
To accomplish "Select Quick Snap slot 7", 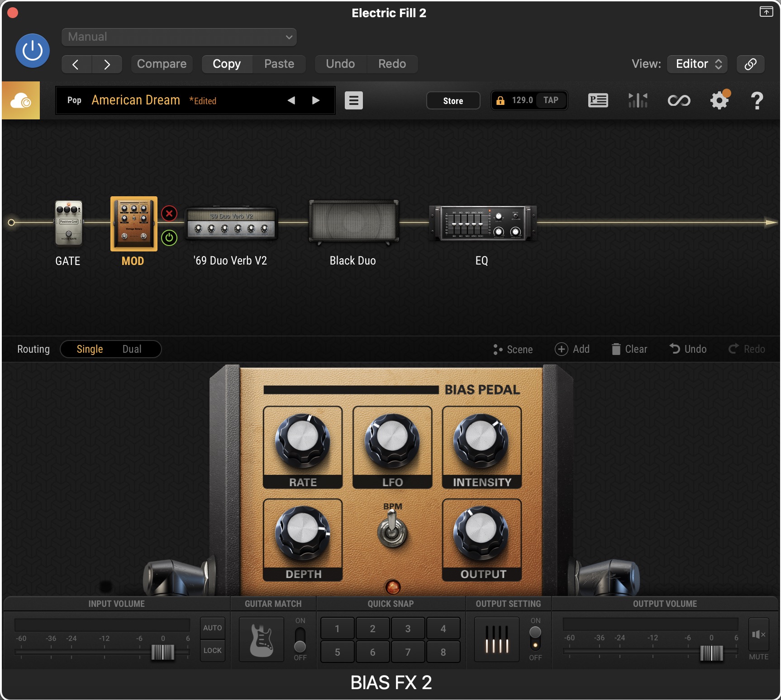I will coord(408,652).
